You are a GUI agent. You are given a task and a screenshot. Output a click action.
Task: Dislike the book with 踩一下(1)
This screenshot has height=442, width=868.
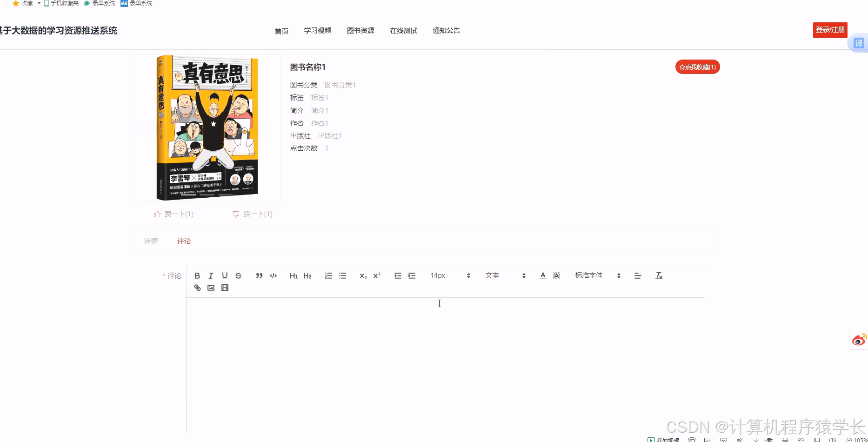253,214
